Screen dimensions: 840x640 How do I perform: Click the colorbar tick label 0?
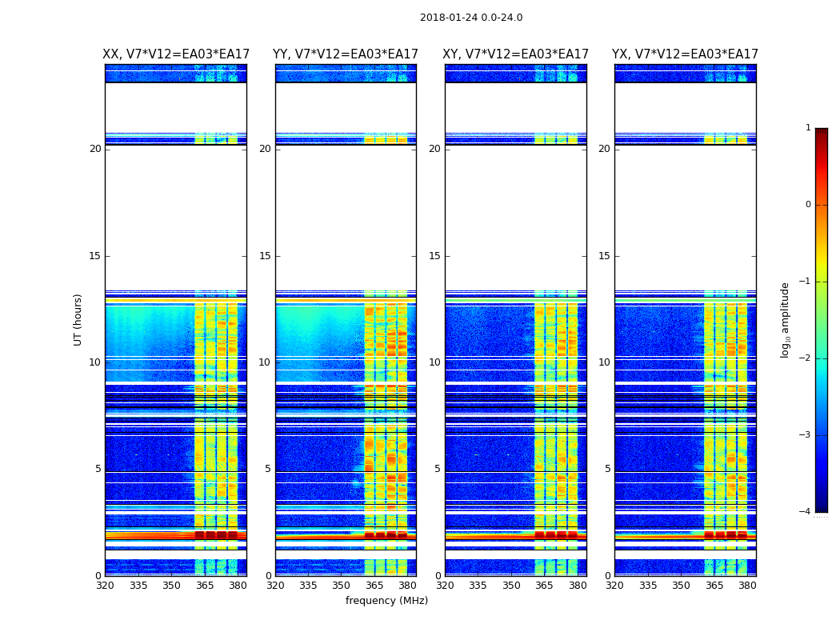807,205
